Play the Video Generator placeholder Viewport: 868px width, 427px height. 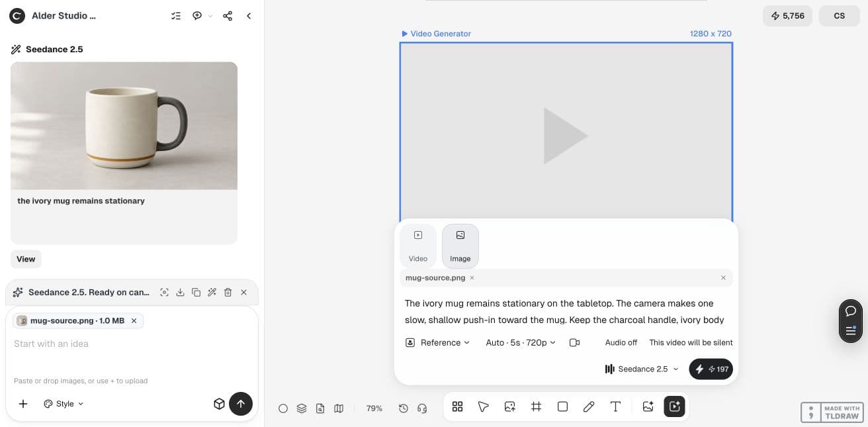(565, 136)
